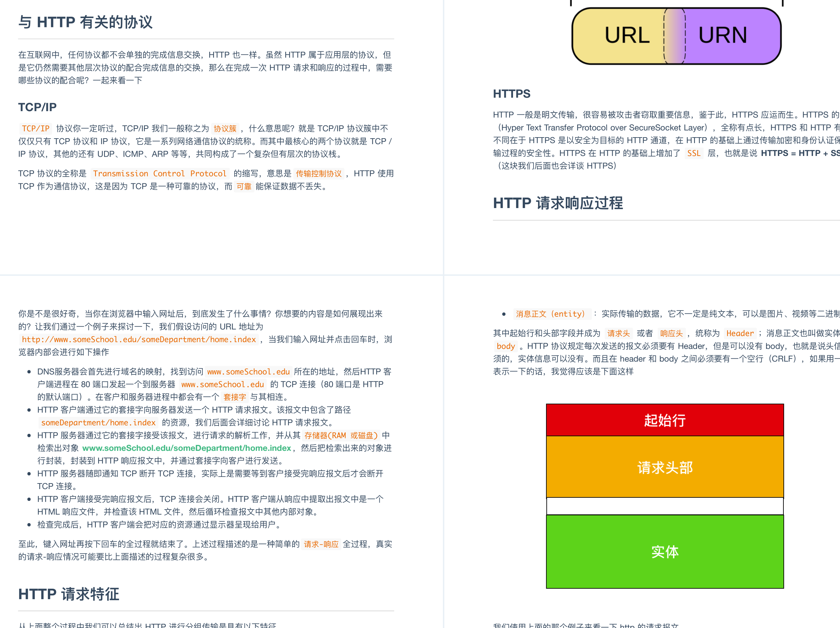Click the TCP/IP section heading
Viewport: 840px width, 628px height.
click(x=37, y=107)
